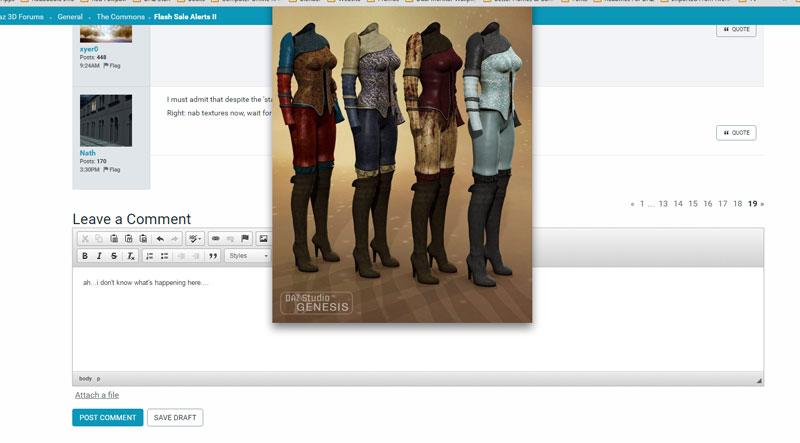800x443 pixels.
Task: Toggle block quote formatting
Action: (x=213, y=256)
